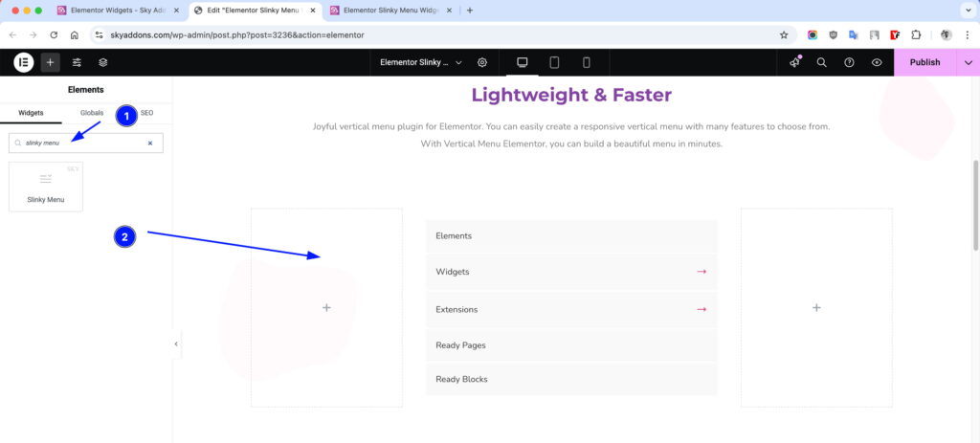Expand the Publish options arrow
This screenshot has width=980, height=443.
pos(969,62)
